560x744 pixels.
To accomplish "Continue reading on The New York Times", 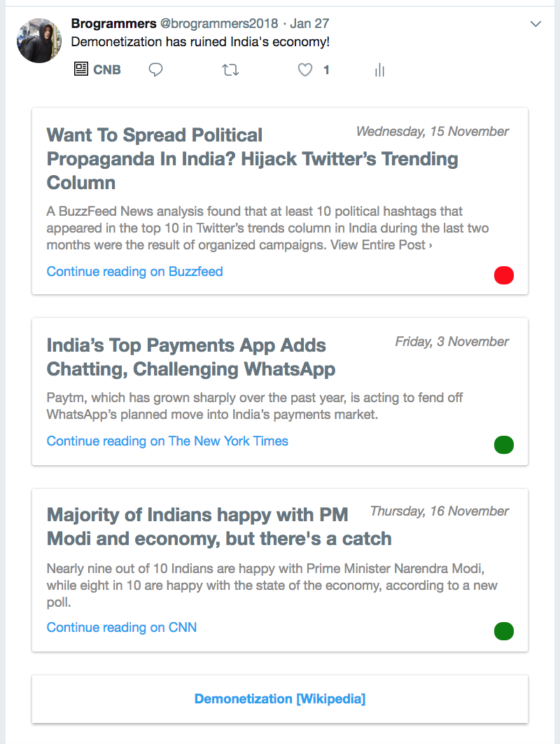I will point(167,441).
